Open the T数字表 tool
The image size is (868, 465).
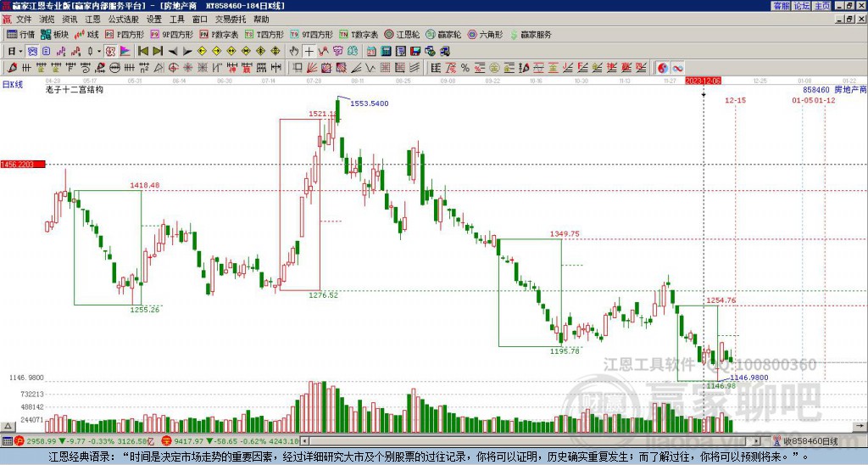[x=359, y=34]
